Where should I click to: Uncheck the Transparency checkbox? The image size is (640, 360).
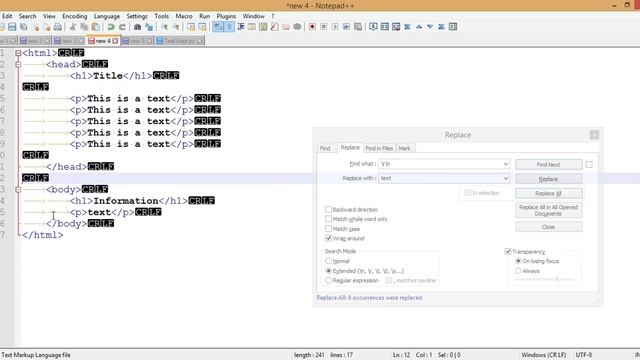508,251
